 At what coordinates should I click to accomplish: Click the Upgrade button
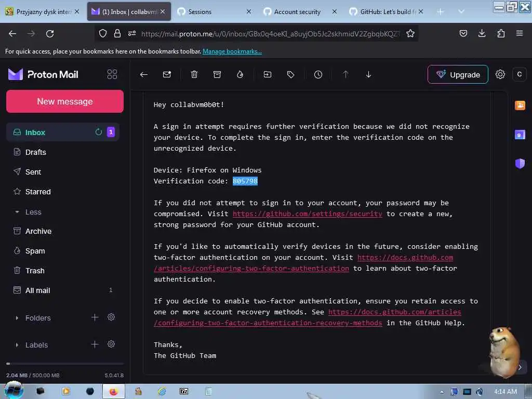tap(458, 74)
